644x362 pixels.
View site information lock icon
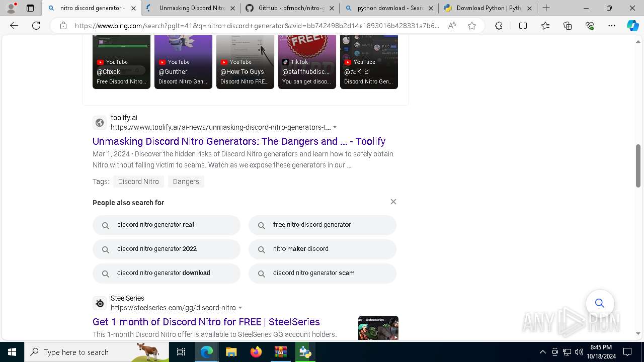63,26
